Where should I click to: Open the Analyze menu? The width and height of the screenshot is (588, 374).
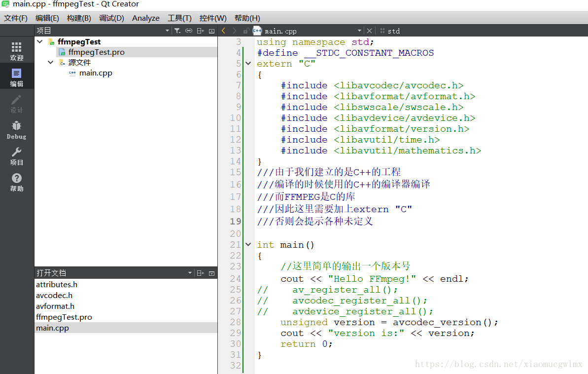[x=145, y=18]
